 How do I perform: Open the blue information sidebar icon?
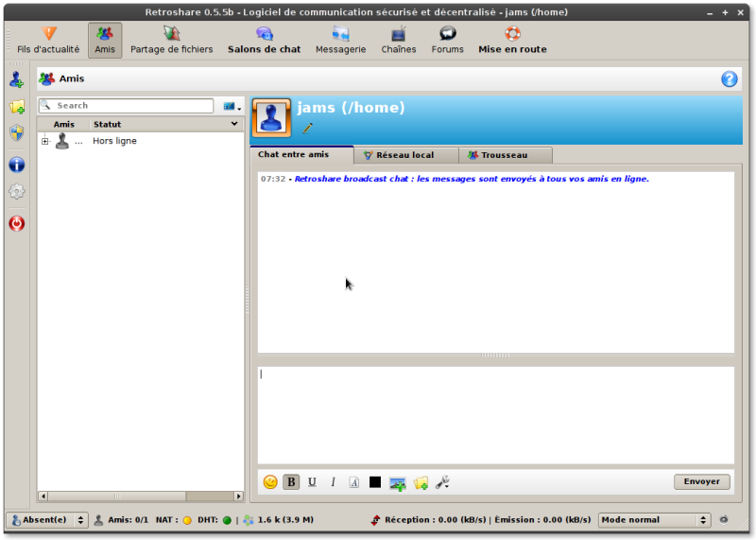click(x=17, y=165)
